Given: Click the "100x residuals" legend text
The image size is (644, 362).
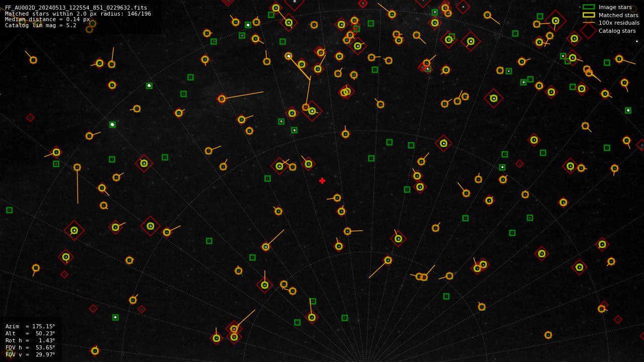Looking at the screenshot, I should [619, 23].
